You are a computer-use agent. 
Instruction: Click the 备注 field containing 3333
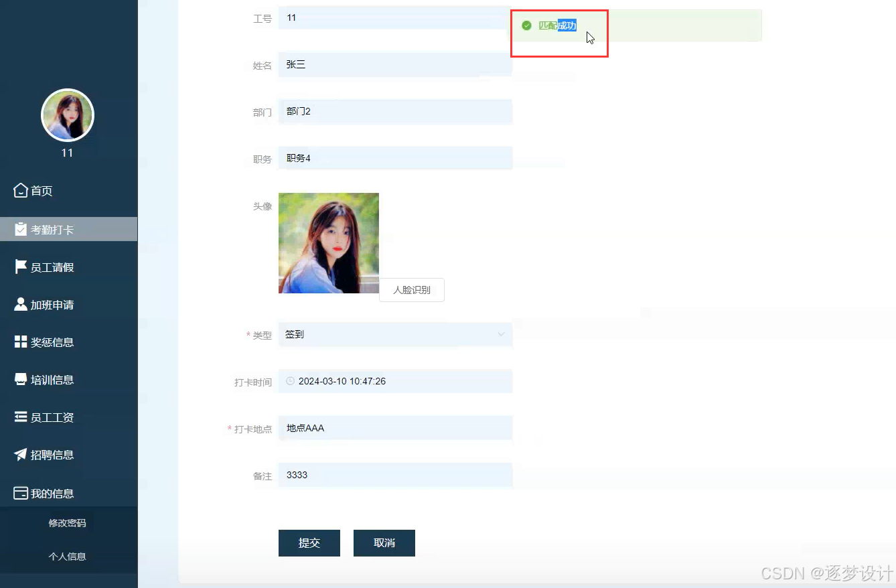[395, 475]
